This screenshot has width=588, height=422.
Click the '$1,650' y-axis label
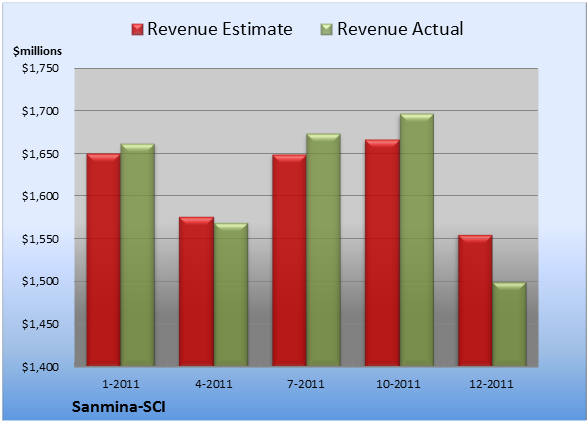point(40,154)
